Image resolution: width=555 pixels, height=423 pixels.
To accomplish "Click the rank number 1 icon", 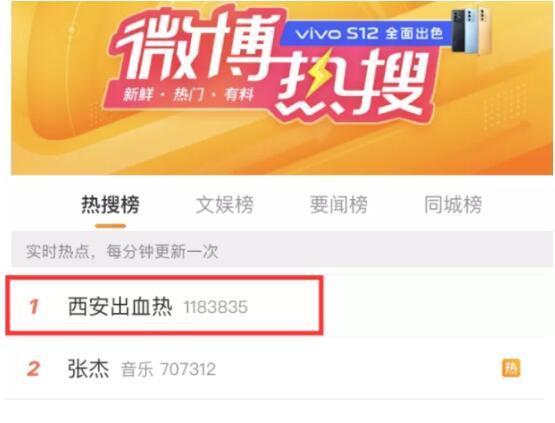I will (x=34, y=307).
